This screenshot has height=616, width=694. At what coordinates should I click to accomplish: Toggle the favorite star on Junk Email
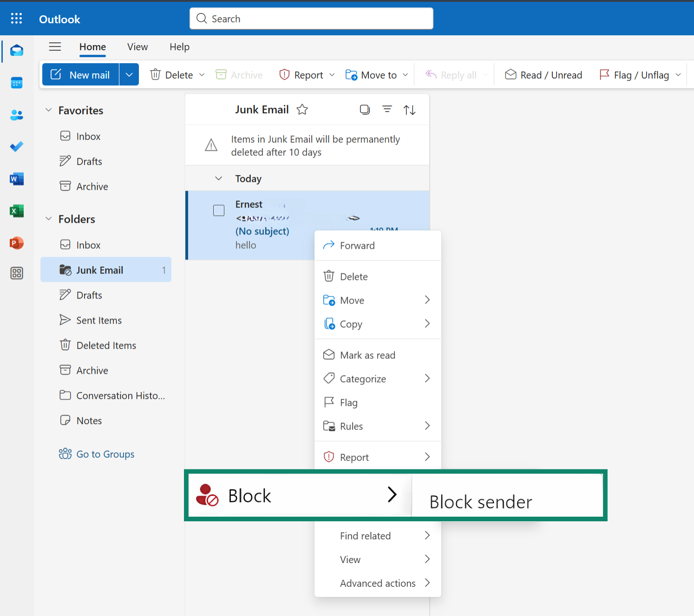302,110
